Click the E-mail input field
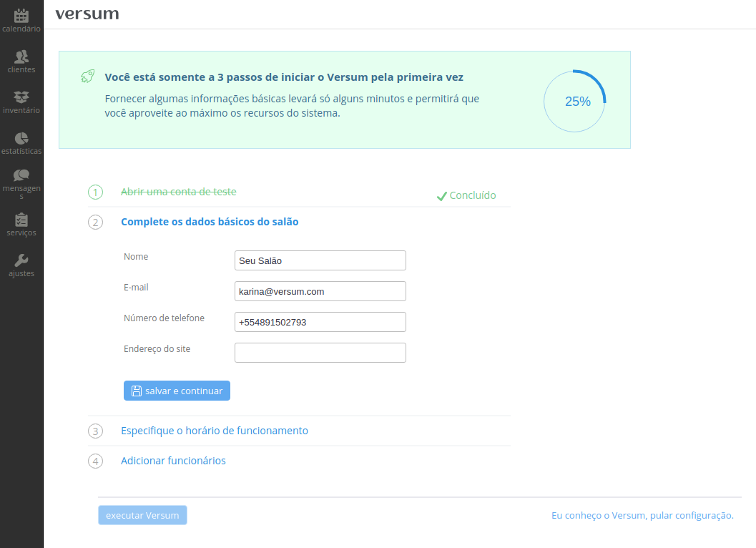Viewport: 756px width, 548px height. (x=320, y=291)
